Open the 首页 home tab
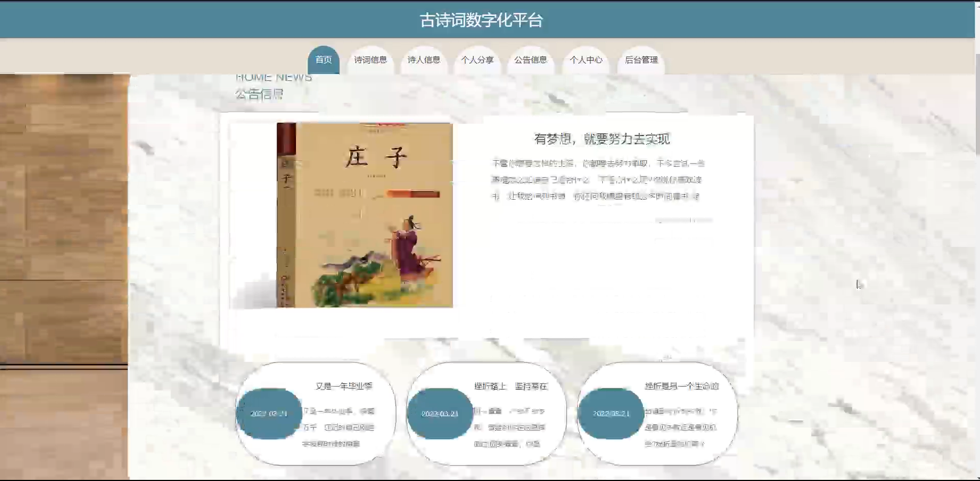This screenshot has width=980, height=481. click(x=323, y=60)
